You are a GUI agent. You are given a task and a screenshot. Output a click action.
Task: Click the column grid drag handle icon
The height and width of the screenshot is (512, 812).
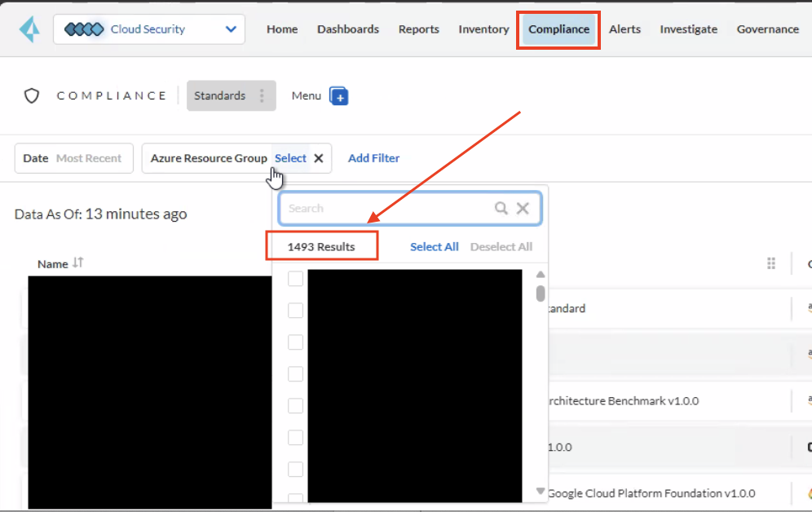pyautogui.click(x=771, y=263)
